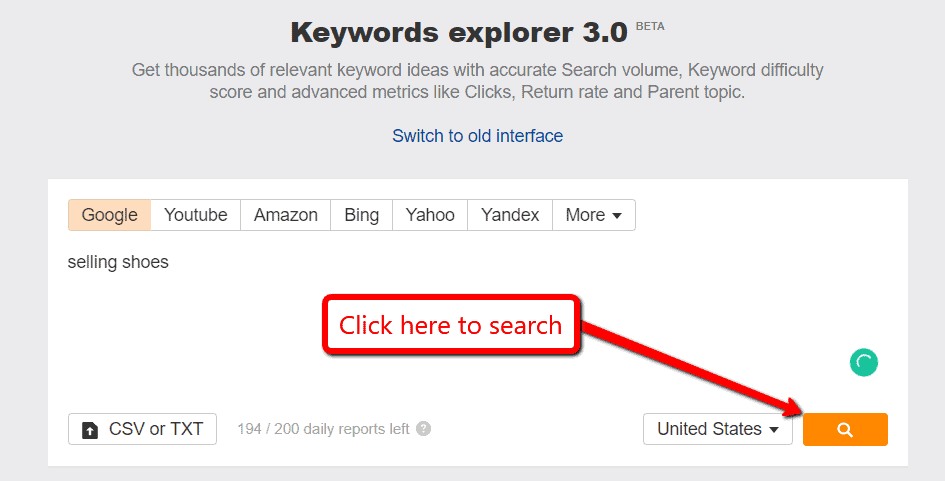The image size is (945, 481).
Task: Select the Bing tab
Action: point(362,215)
